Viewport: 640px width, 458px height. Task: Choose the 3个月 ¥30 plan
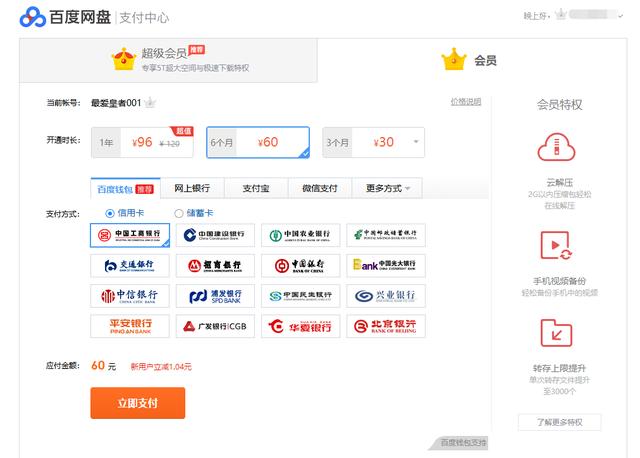point(373,142)
